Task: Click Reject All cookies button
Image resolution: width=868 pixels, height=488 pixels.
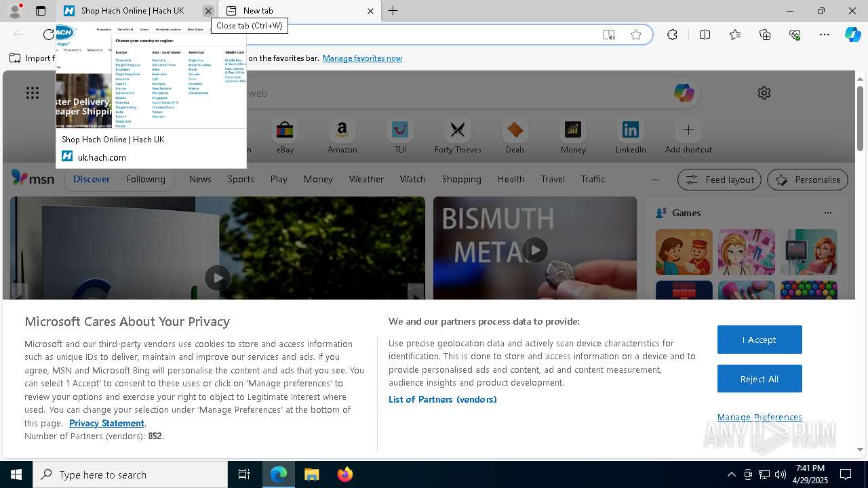Action: tap(759, 379)
